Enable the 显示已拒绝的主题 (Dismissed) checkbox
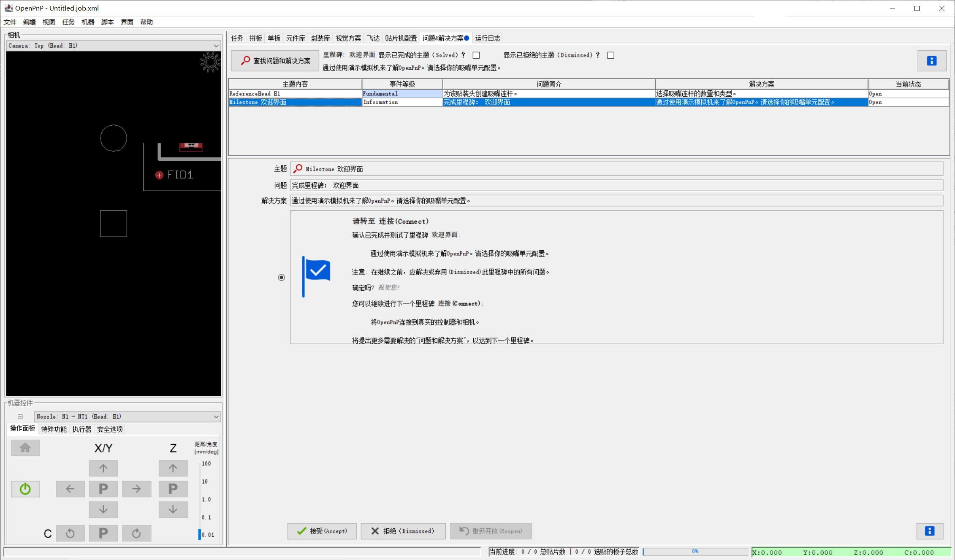 tap(610, 55)
